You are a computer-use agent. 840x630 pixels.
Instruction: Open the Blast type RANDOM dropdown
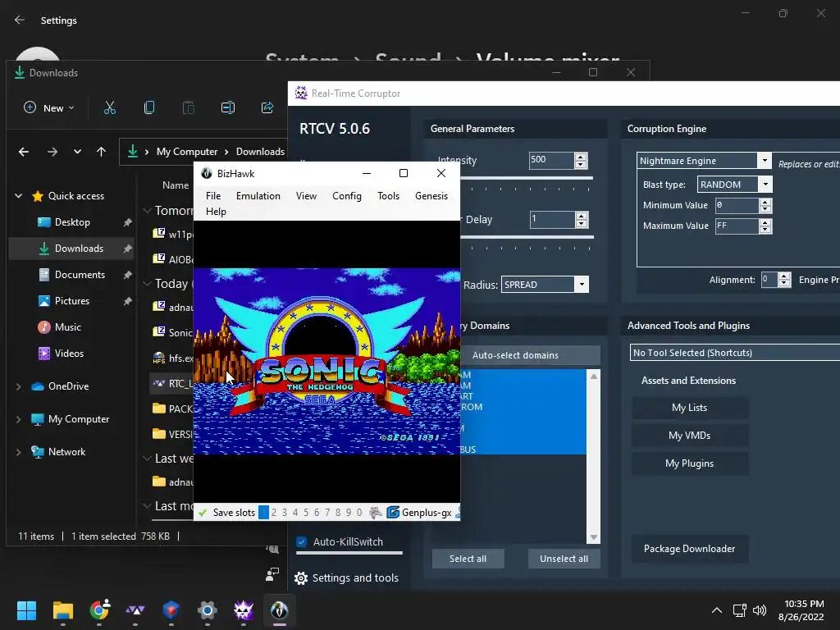click(x=765, y=185)
